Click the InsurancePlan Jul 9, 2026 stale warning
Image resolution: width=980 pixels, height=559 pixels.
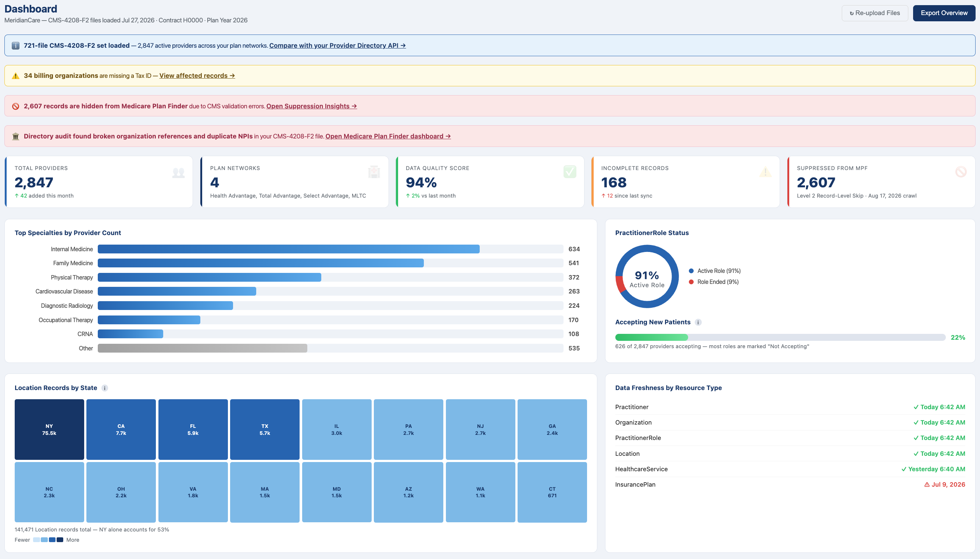pyautogui.click(x=944, y=484)
